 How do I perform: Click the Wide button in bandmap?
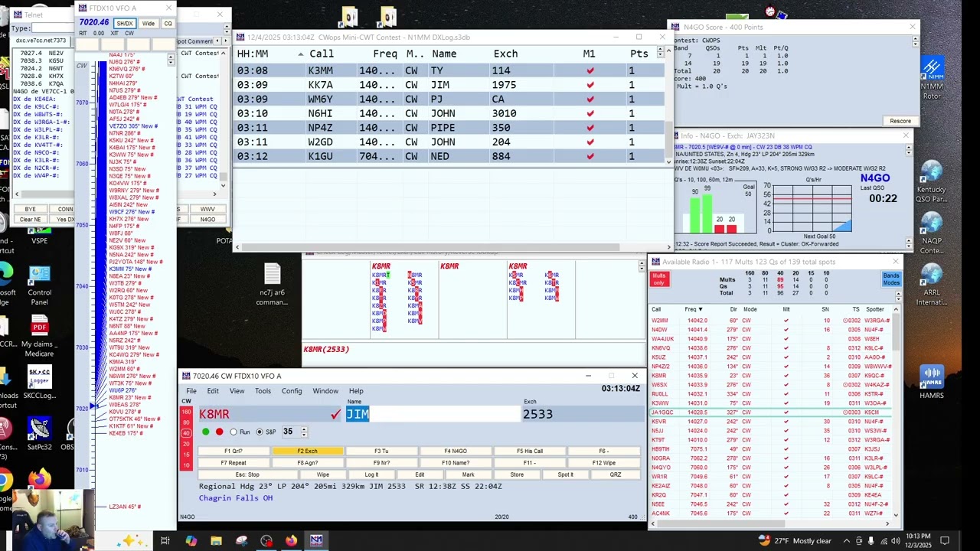(148, 23)
